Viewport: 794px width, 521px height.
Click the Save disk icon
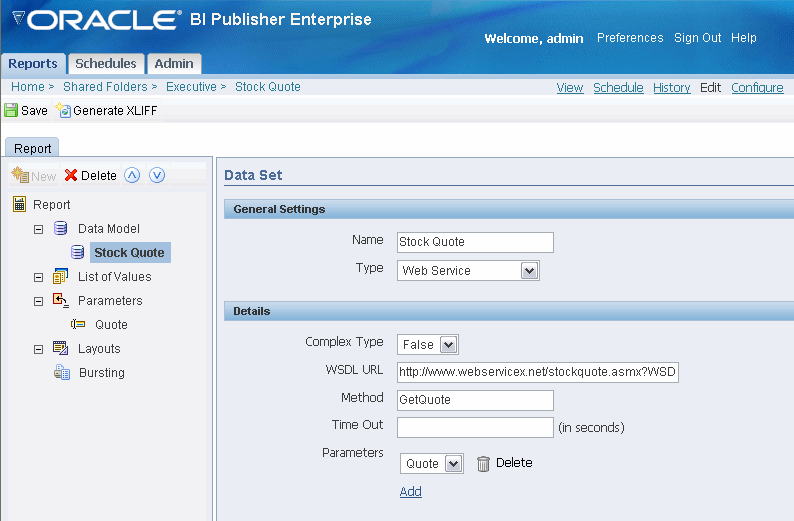[x=11, y=110]
